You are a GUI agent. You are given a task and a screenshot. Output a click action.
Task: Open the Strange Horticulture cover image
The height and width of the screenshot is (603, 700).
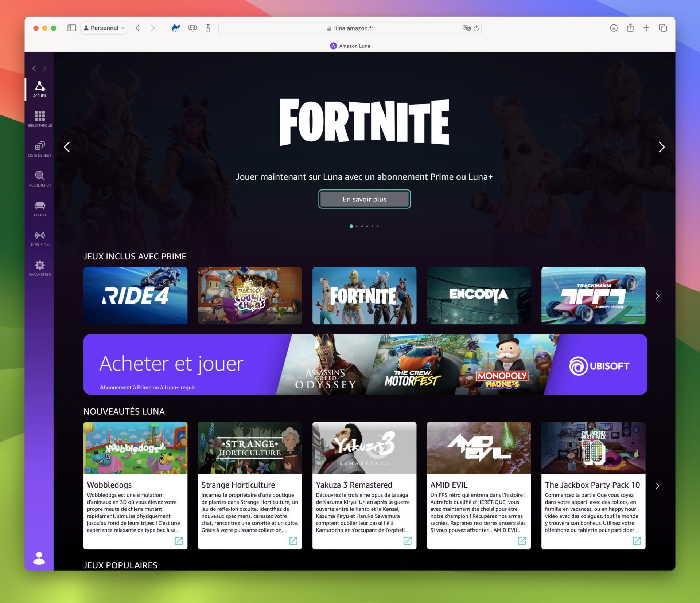point(250,448)
